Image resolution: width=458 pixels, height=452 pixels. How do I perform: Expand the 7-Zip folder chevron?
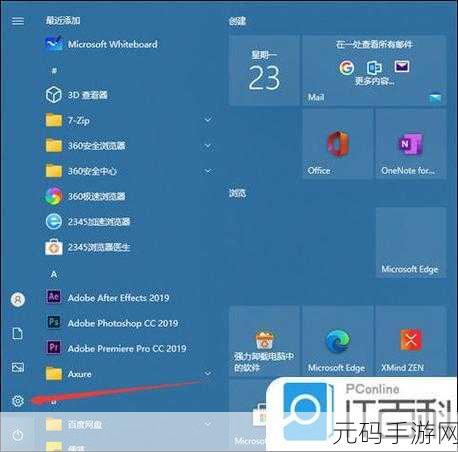(208, 119)
